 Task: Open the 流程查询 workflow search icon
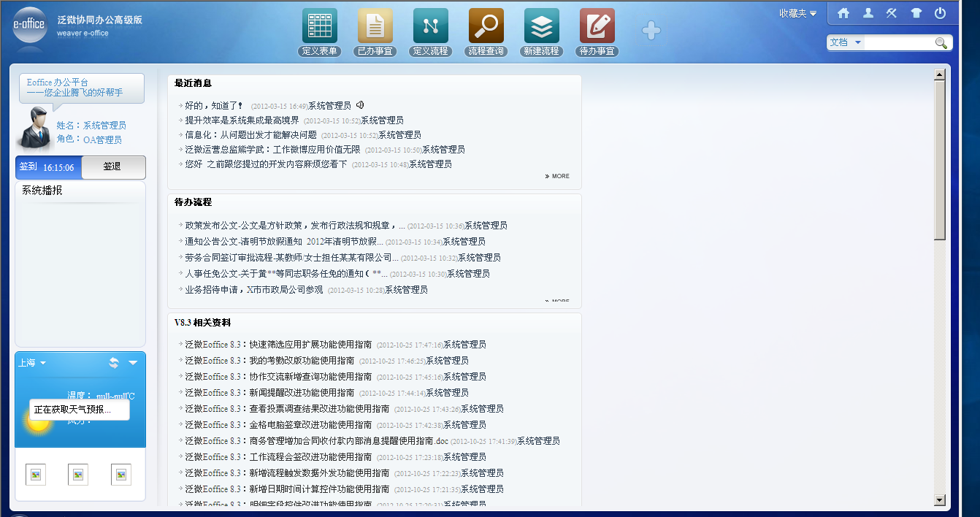(486, 26)
